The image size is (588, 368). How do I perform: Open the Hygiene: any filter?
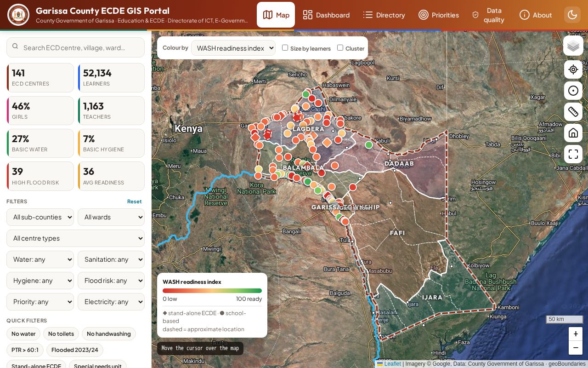pos(40,281)
